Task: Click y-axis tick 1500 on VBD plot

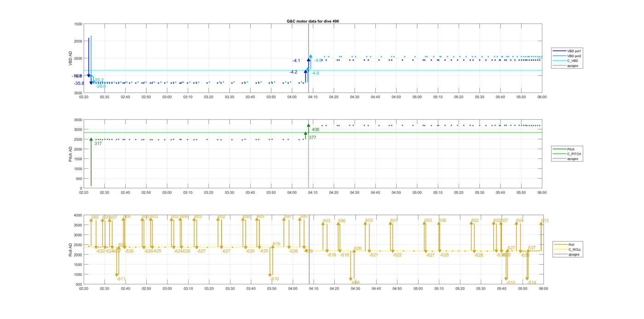Action: 78,24
